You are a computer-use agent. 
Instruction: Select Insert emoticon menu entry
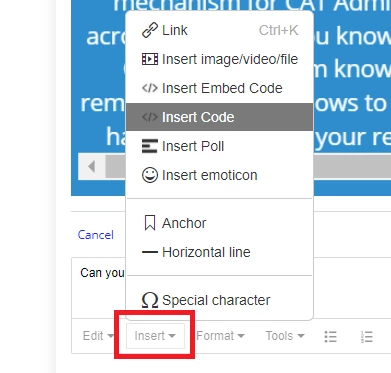[x=220, y=175]
